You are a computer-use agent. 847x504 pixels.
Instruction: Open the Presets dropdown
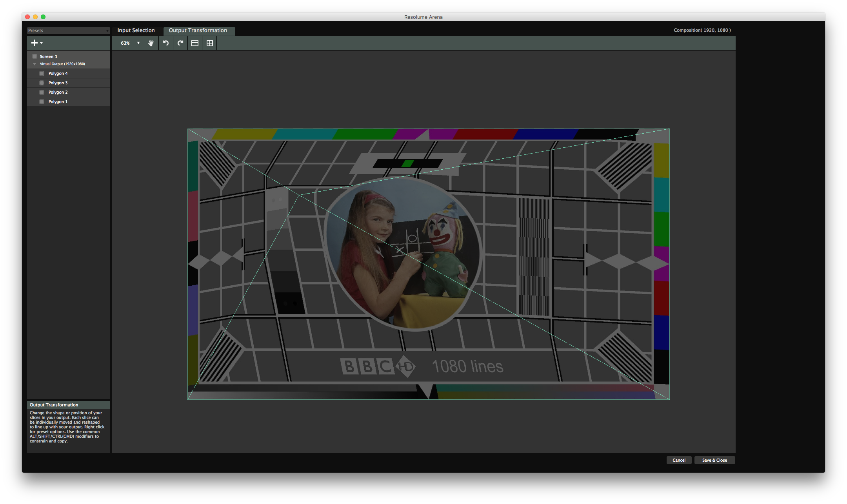point(68,31)
